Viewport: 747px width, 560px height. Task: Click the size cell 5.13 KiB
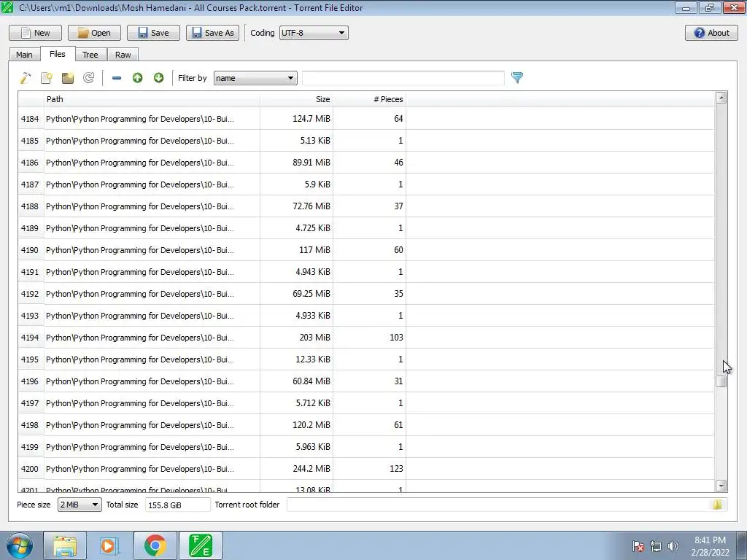[296, 141]
